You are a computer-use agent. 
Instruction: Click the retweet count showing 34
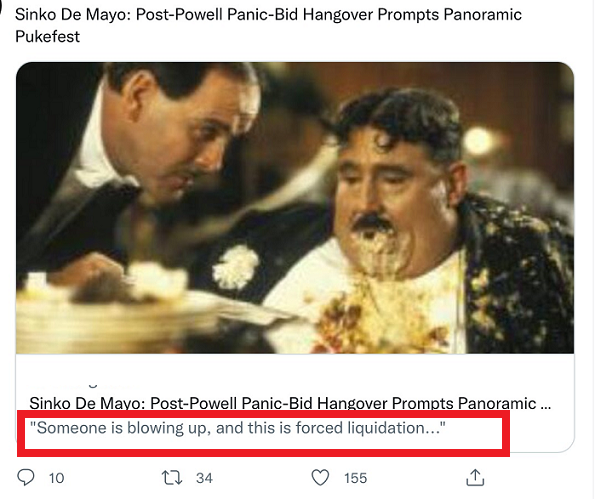click(x=204, y=478)
